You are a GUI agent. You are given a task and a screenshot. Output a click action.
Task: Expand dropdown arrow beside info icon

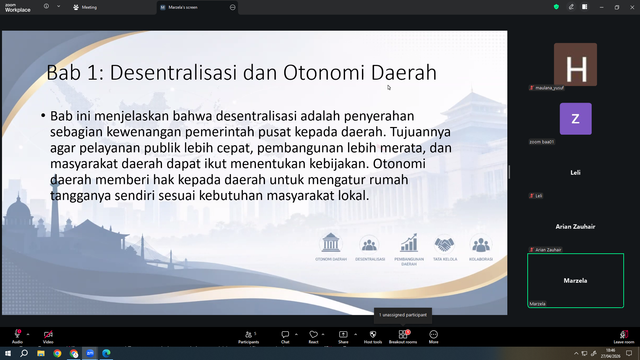point(58,7)
